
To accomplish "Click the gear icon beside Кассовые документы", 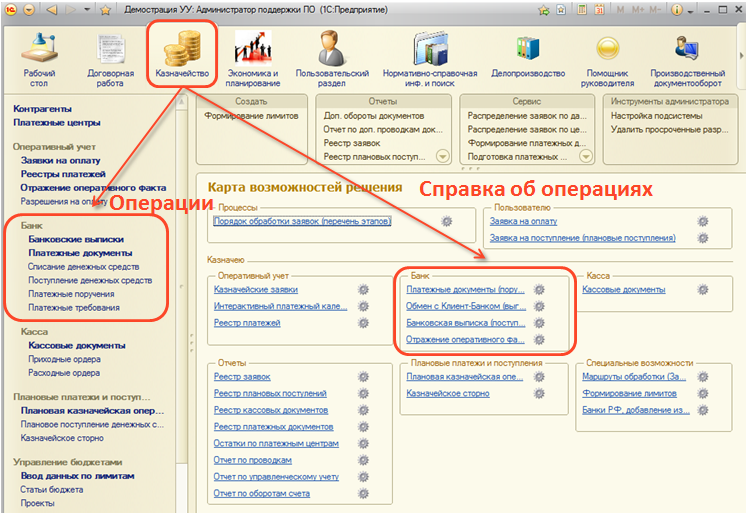I will (x=703, y=290).
